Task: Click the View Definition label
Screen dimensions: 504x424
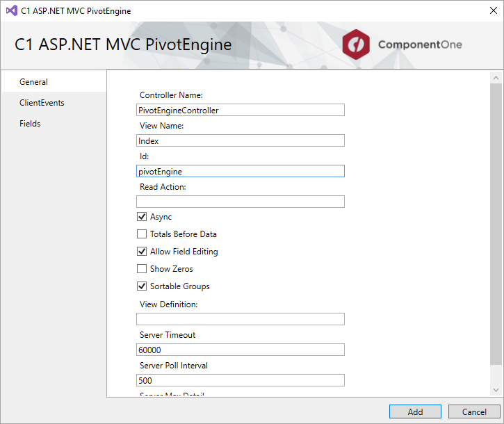Action: coord(168,304)
